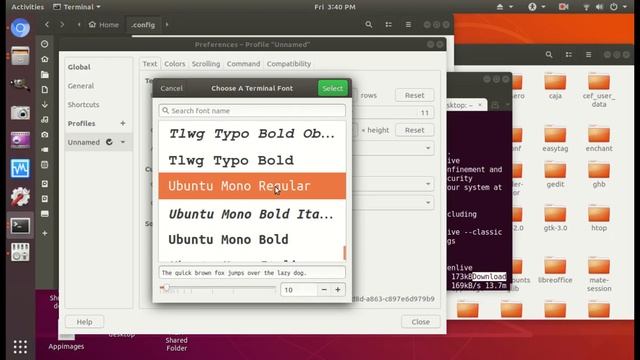Open the Terminal app menu
The width and height of the screenshot is (640, 360).
click(77, 7)
